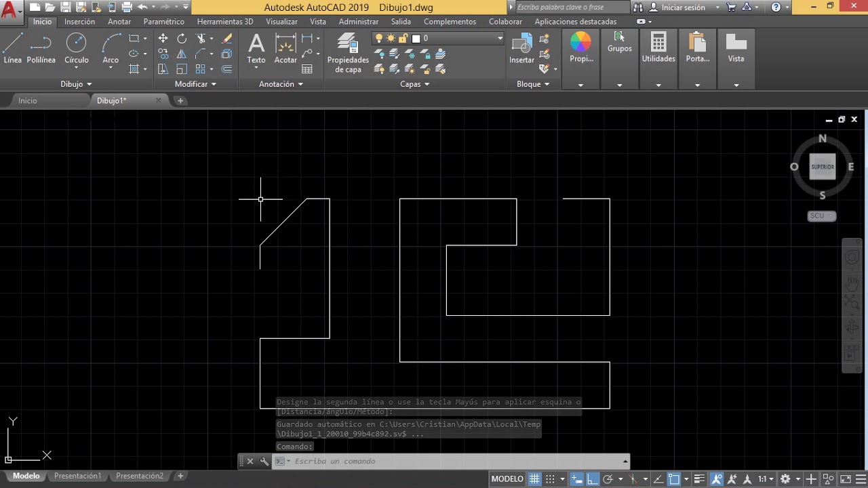Switch to the Paramétrico ribbon tab
The height and width of the screenshot is (488, 868).
tap(163, 22)
